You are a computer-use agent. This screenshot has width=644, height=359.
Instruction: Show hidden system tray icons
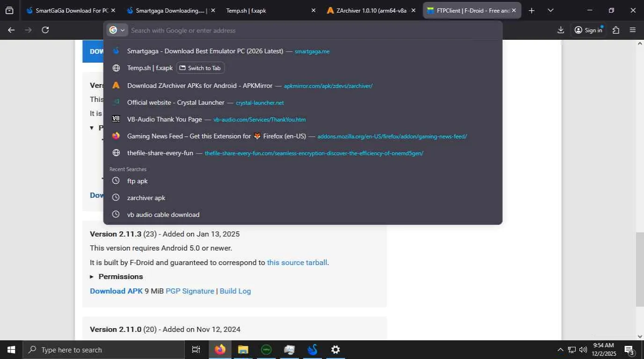[560, 350]
